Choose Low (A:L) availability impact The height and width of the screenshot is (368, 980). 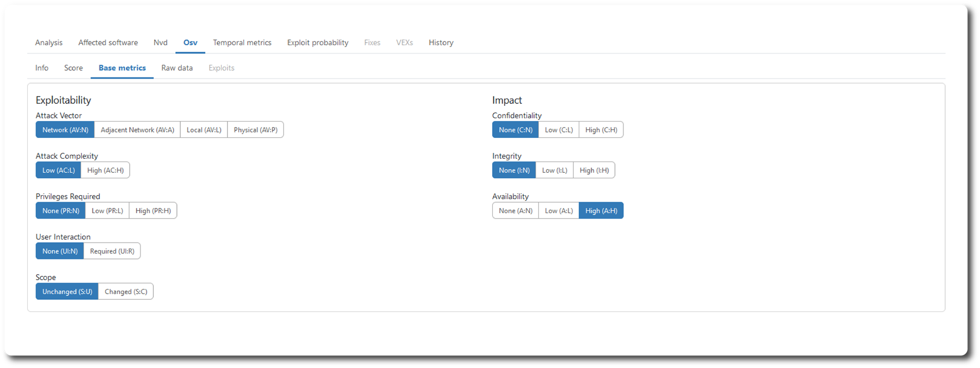pos(559,210)
